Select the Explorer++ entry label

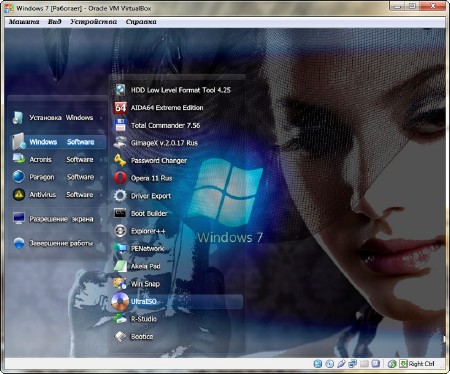(148, 231)
